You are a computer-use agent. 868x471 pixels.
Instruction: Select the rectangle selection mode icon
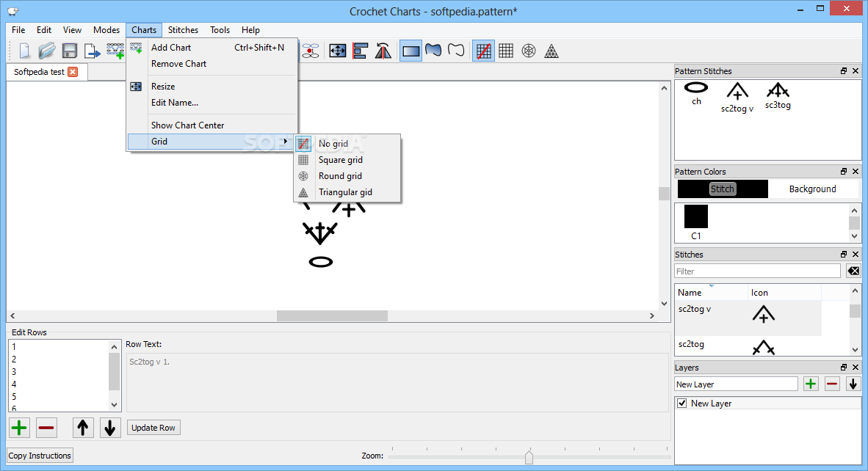[x=411, y=51]
